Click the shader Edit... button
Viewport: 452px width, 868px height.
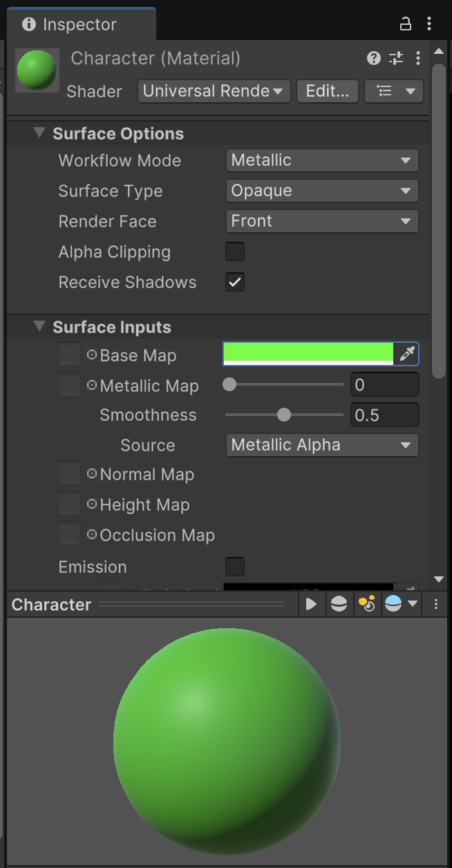[327, 91]
